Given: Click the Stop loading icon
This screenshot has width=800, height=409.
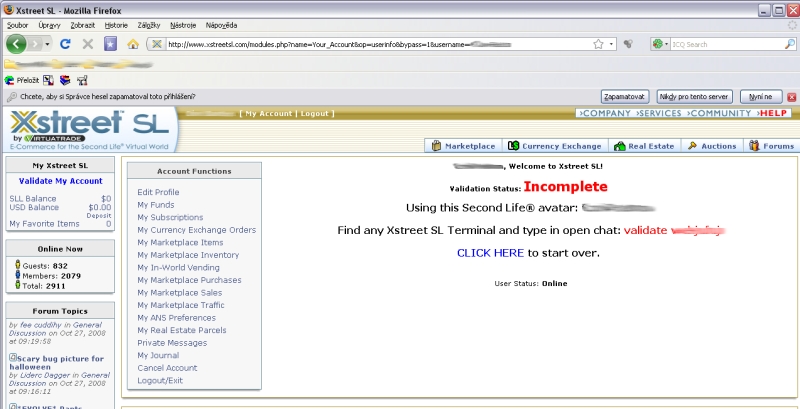Looking at the screenshot, I should click(88, 44).
